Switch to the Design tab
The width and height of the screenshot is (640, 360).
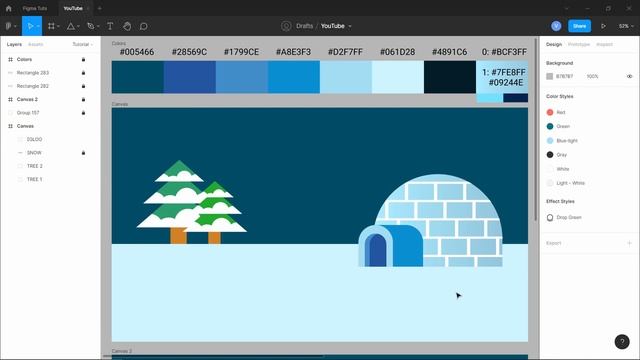click(x=554, y=44)
